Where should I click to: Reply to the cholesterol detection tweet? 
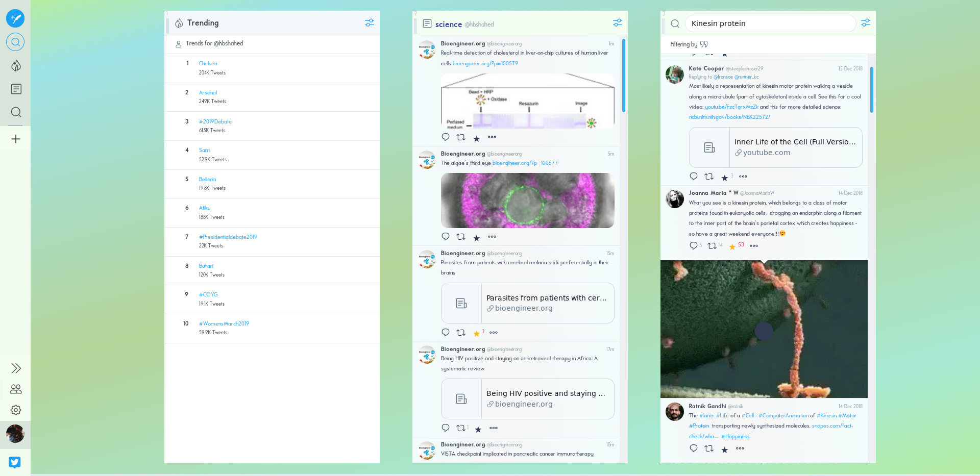click(446, 137)
